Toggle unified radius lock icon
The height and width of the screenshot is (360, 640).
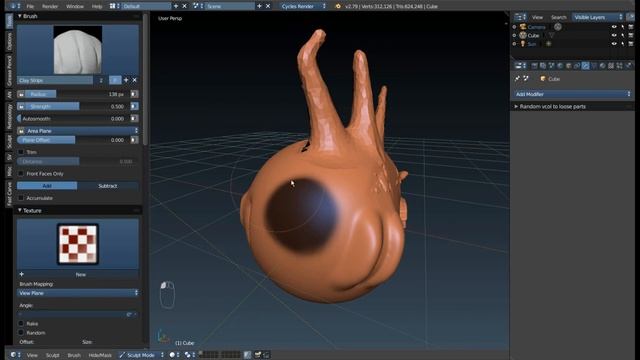click(x=21, y=94)
